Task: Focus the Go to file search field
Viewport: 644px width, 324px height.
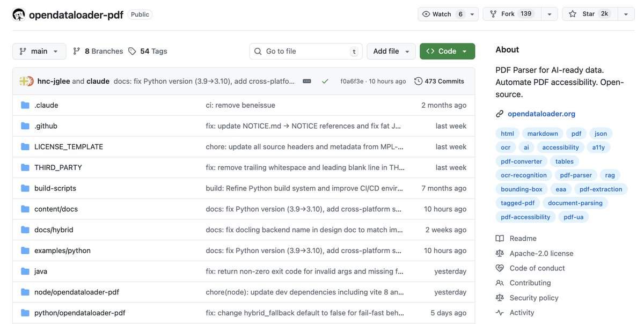Action: pyautogui.click(x=306, y=51)
